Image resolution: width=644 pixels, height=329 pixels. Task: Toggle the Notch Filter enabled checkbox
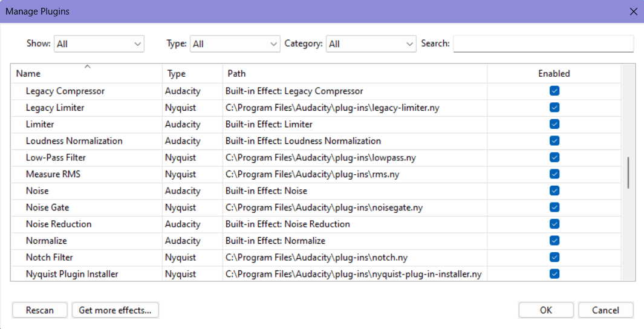[x=554, y=257]
